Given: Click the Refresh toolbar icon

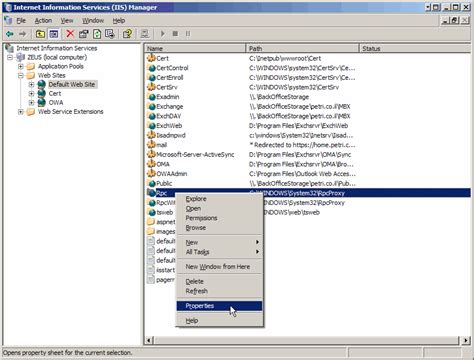Looking at the screenshot, I should [97, 34].
